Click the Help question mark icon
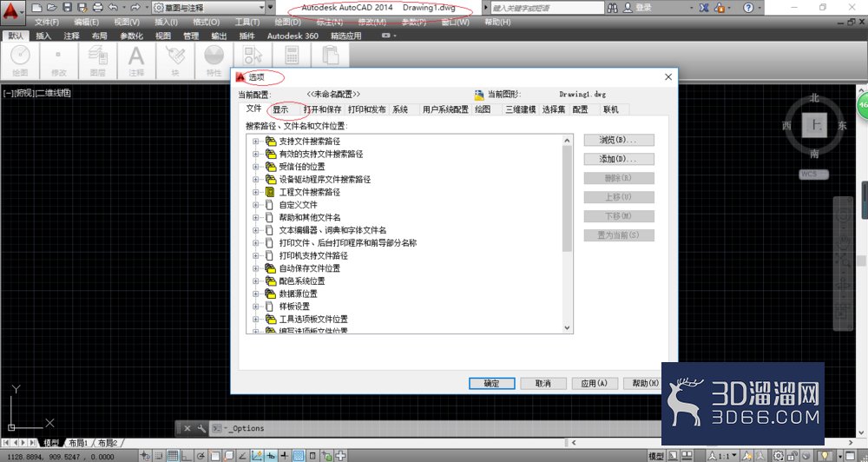Screen dimensions: 868x462 [748, 8]
